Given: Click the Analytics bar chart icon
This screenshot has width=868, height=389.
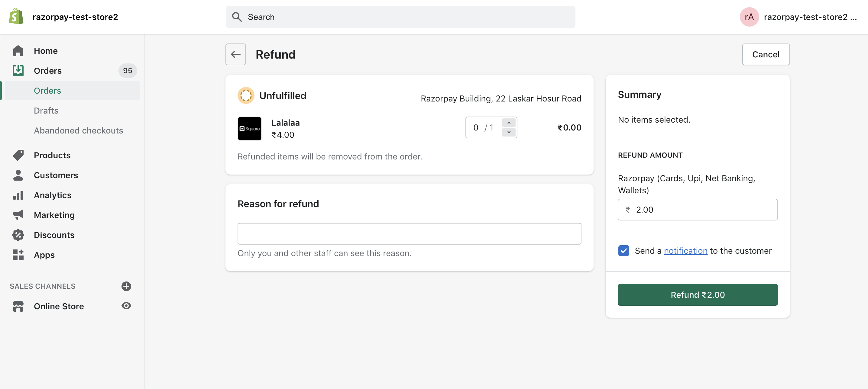Looking at the screenshot, I should click(x=18, y=195).
